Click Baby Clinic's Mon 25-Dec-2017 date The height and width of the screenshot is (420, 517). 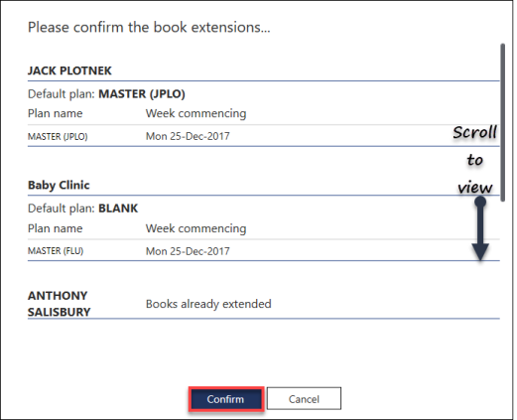click(x=188, y=251)
